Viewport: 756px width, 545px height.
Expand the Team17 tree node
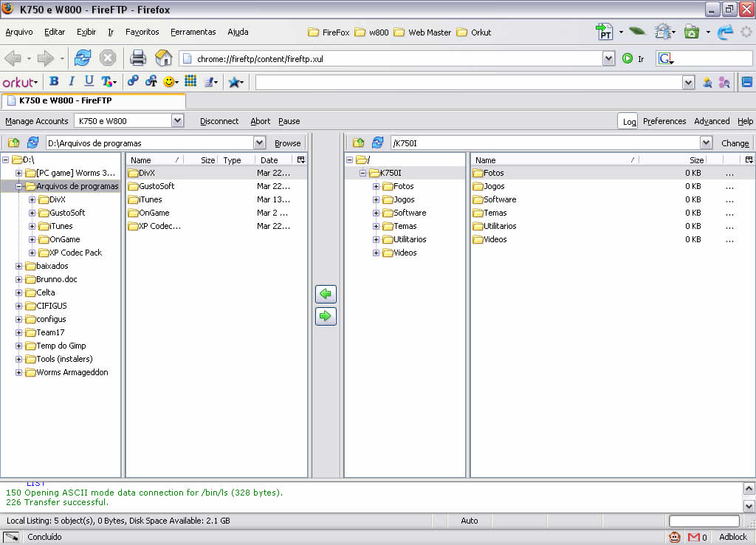(18, 333)
